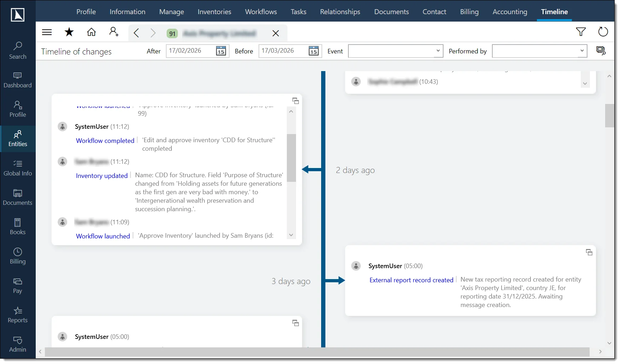The height and width of the screenshot is (364, 620).
Task: Close the entity 91 tab
Action: [276, 33]
